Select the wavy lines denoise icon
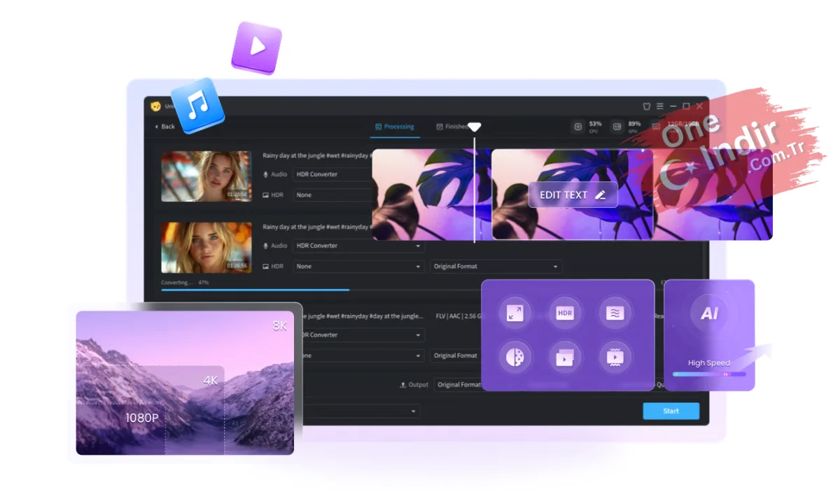840x504 pixels. (615, 314)
